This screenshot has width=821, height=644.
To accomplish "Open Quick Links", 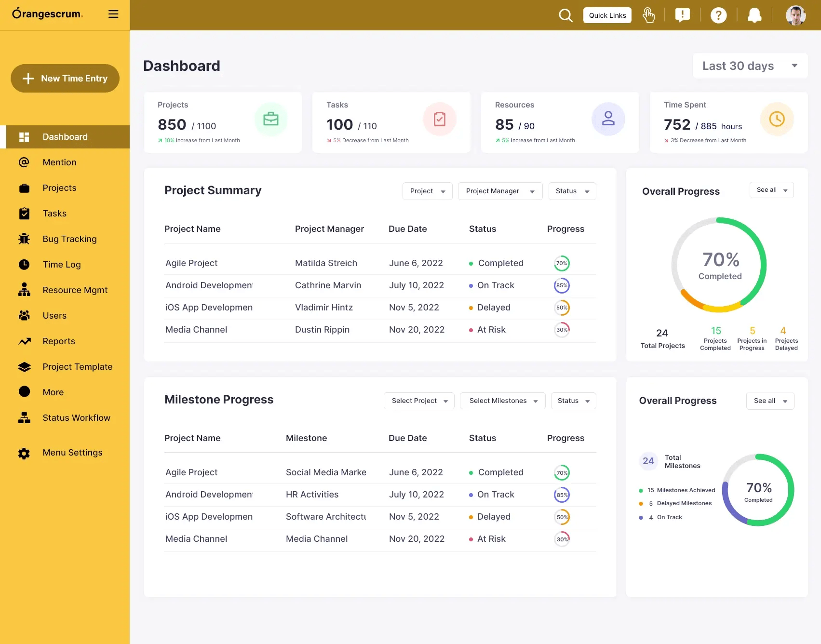I will tap(607, 15).
